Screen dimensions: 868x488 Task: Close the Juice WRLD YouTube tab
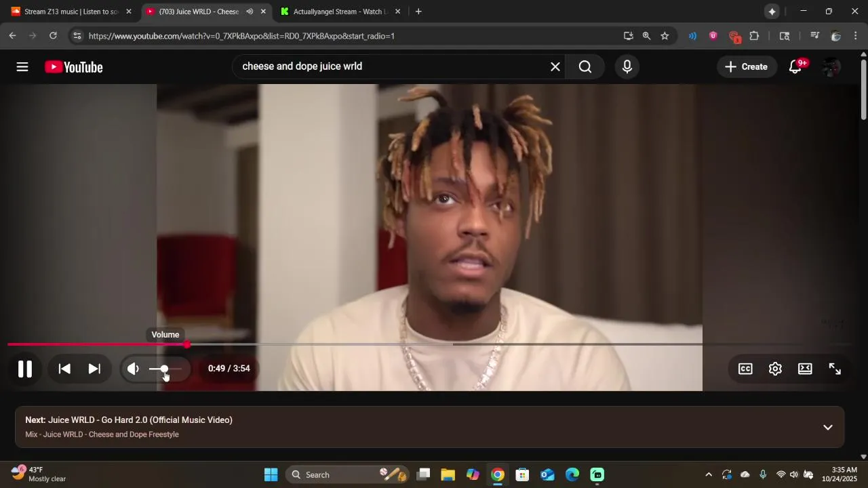[x=263, y=12]
